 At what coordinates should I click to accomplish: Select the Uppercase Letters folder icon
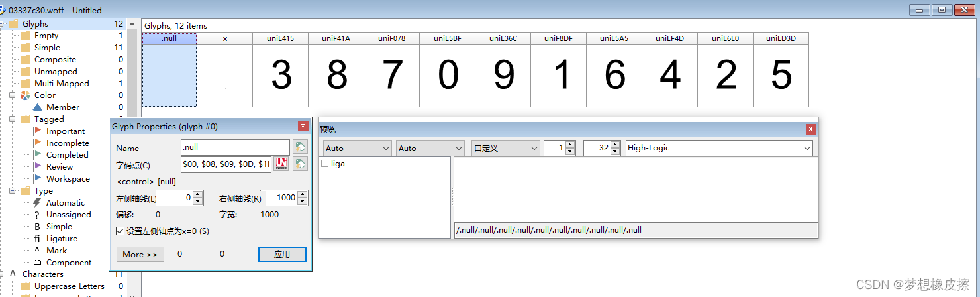coord(25,286)
